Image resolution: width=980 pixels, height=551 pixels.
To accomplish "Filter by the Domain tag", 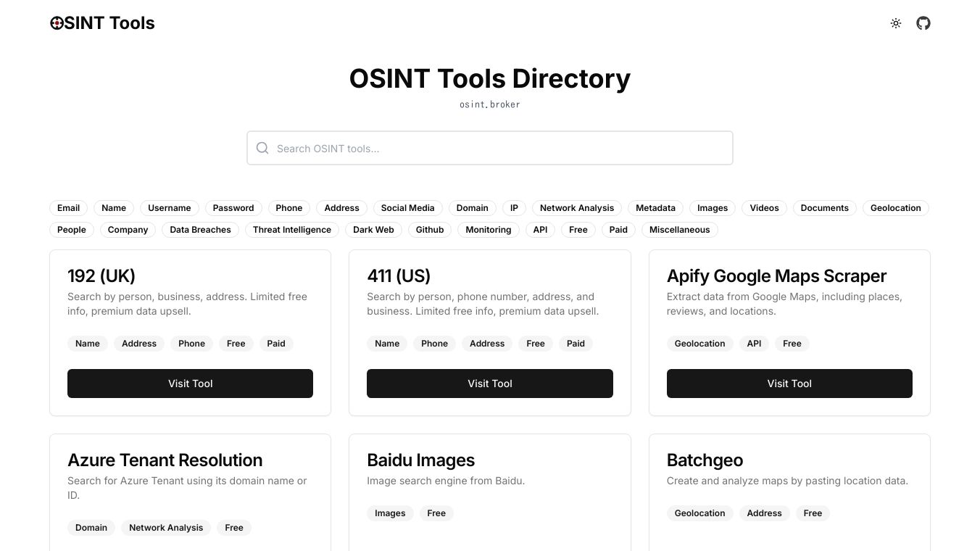I will point(473,208).
